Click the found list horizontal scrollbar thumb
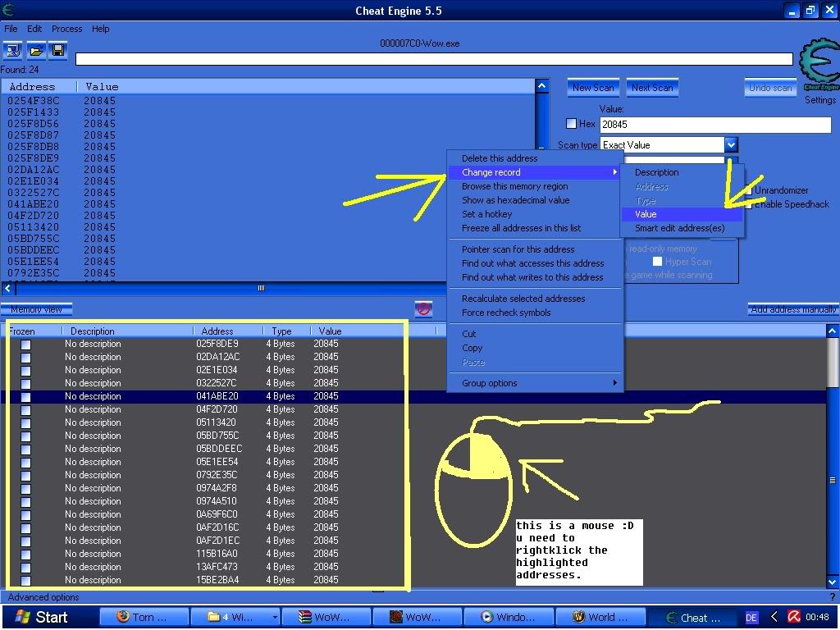This screenshot has height=630, width=840. (262, 288)
